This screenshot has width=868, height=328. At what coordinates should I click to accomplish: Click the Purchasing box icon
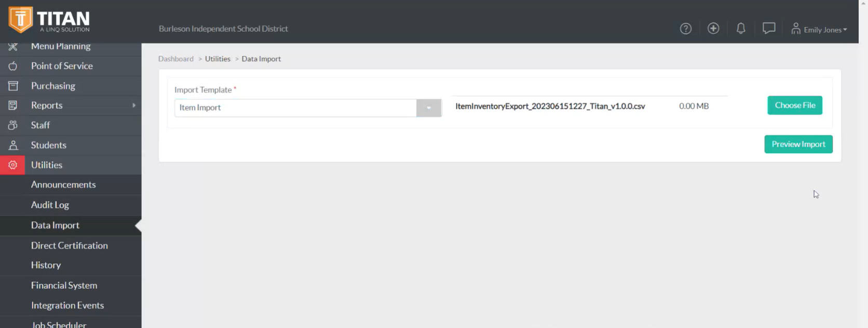click(x=13, y=86)
